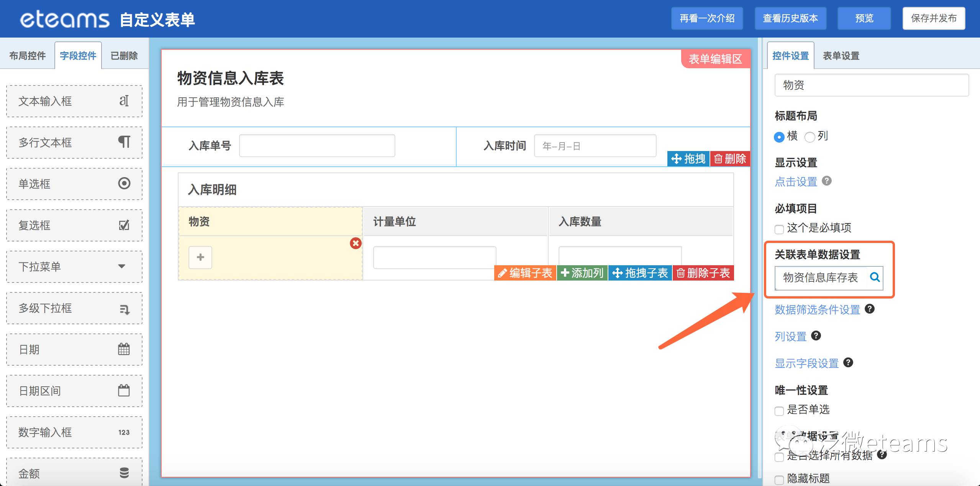Click help icon next to 数据筛选条件设置
Viewport: 980px width, 486px height.
pyautogui.click(x=870, y=309)
